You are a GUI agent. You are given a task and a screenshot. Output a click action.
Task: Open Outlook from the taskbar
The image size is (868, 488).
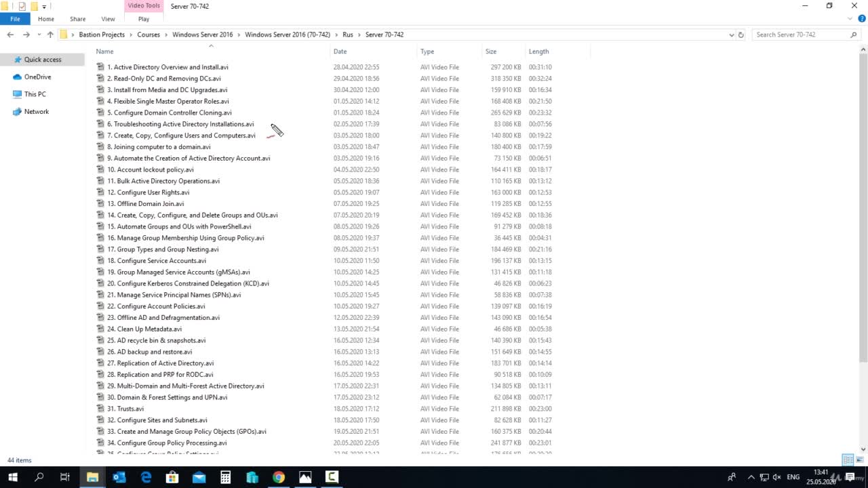pos(119,477)
